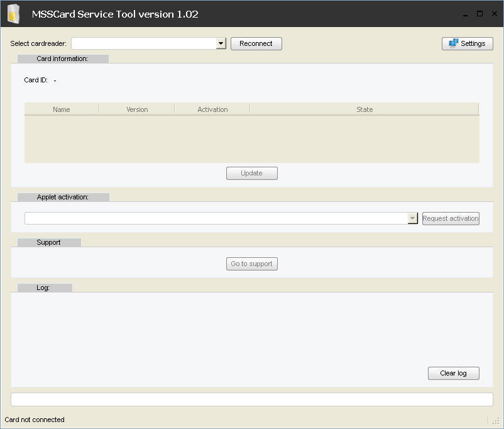The image size is (504, 429).
Task: Click the Card not connected status message
Action: tap(34, 420)
